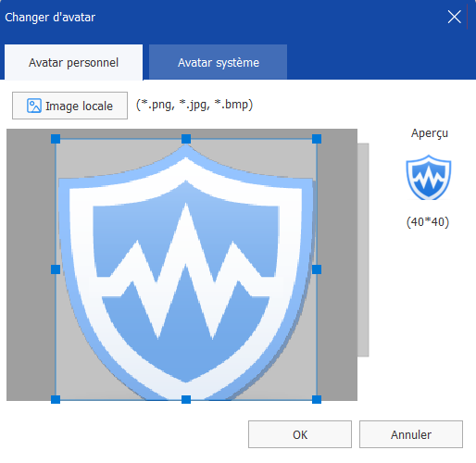Select the middle-right crop handle
476x463 pixels.
coord(317,269)
